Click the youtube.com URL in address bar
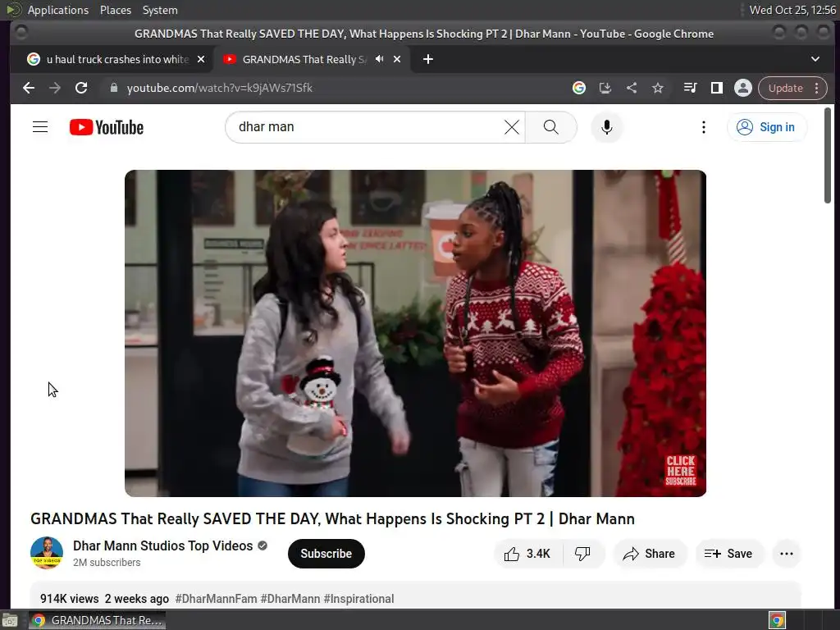 point(219,88)
